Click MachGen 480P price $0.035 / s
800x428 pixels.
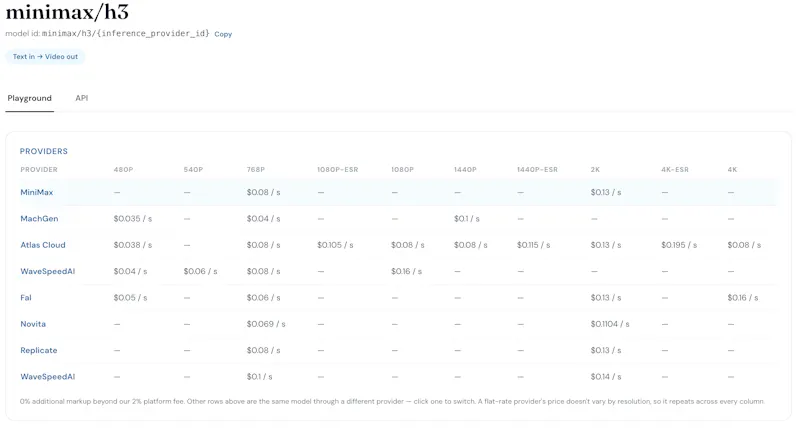pyautogui.click(x=133, y=219)
